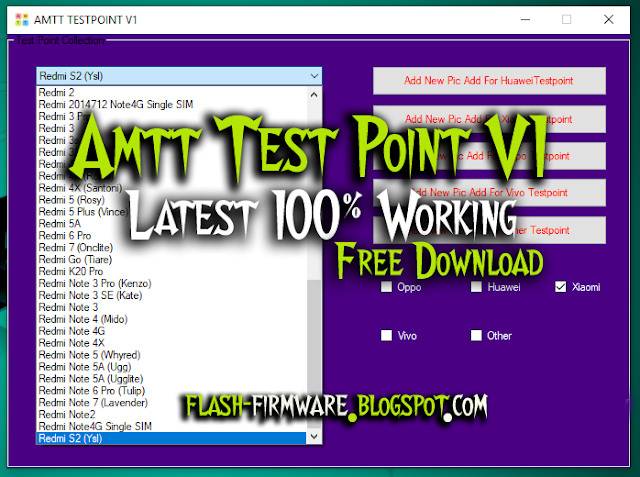Select Redmi Note 3 SE (Kate)
The height and width of the screenshot is (477, 640).
pos(171,295)
